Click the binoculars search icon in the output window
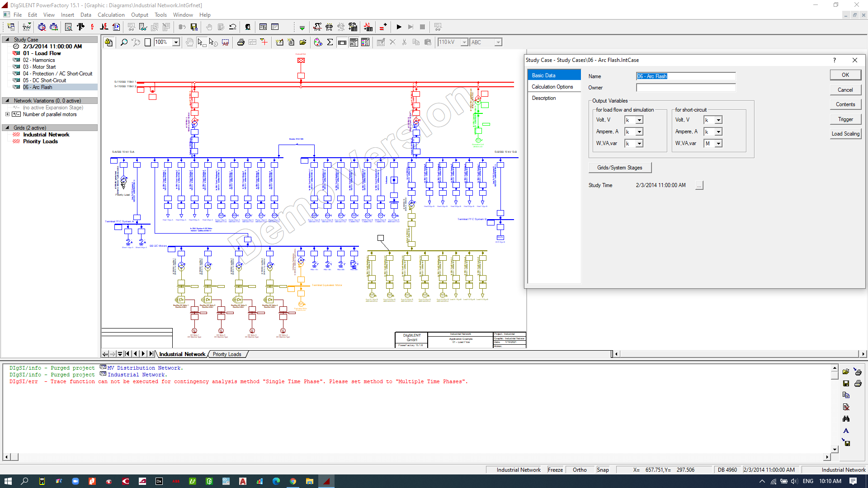This screenshot has height=488, width=868. tap(846, 419)
